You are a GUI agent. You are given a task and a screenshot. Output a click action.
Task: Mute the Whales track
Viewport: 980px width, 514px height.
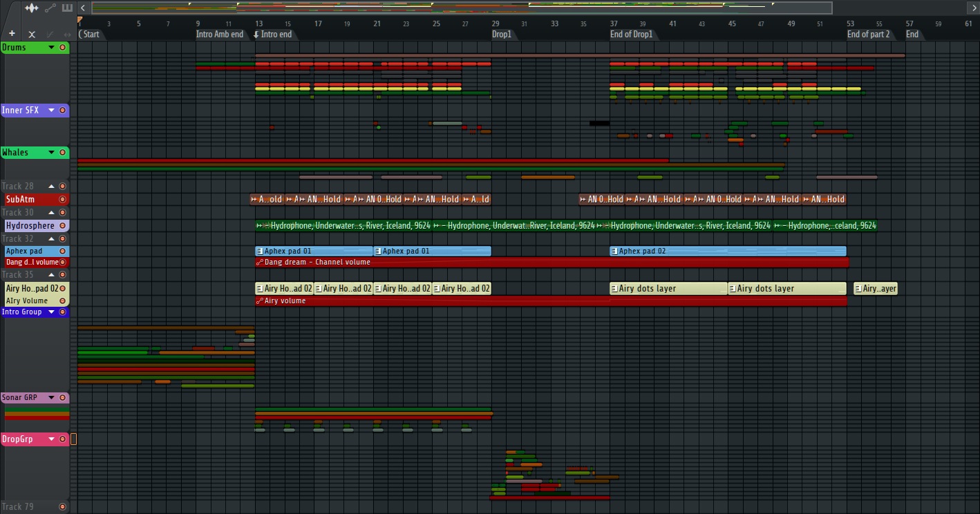click(x=63, y=153)
